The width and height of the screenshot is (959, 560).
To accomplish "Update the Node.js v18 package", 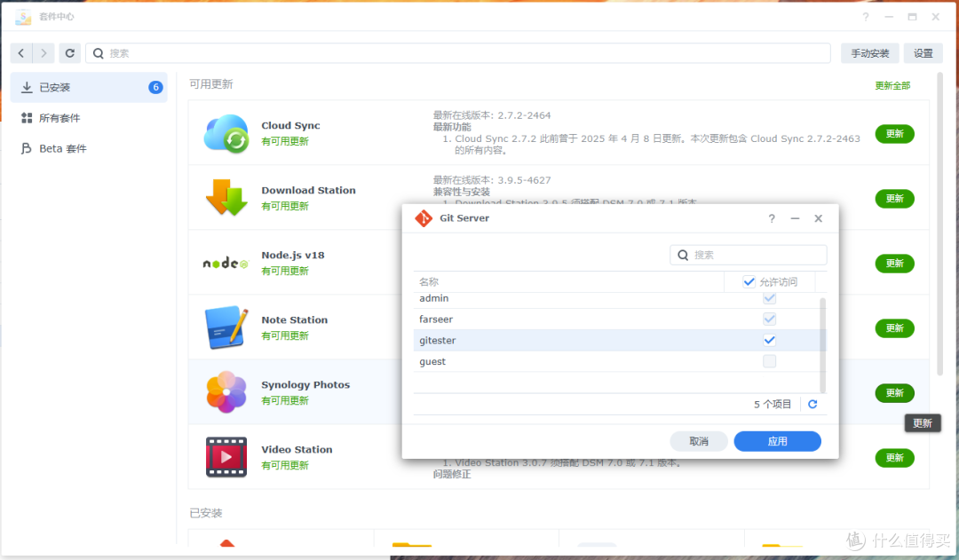I will 895,264.
